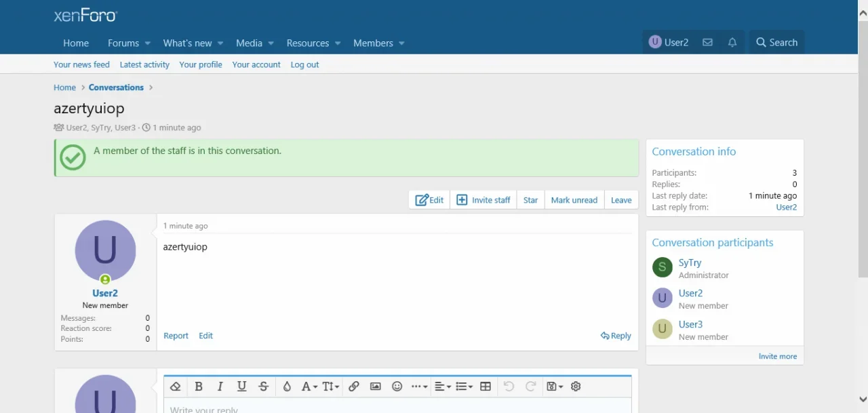Click the xenForo logo

coord(85,16)
